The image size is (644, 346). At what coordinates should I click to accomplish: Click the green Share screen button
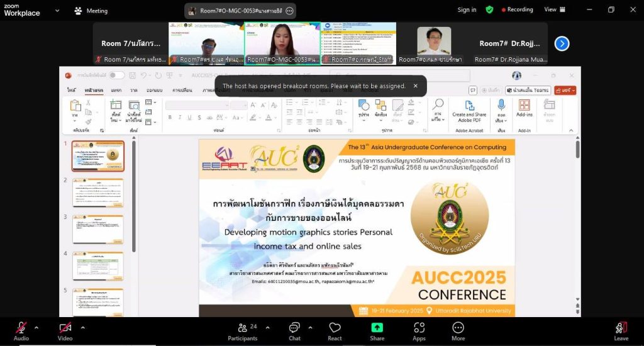pos(377,331)
